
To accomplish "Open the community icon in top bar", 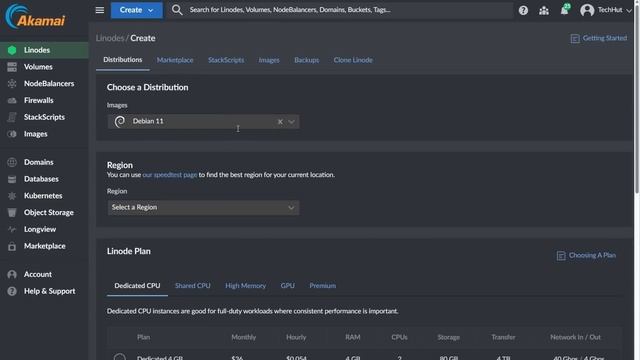I will click(x=544, y=10).
